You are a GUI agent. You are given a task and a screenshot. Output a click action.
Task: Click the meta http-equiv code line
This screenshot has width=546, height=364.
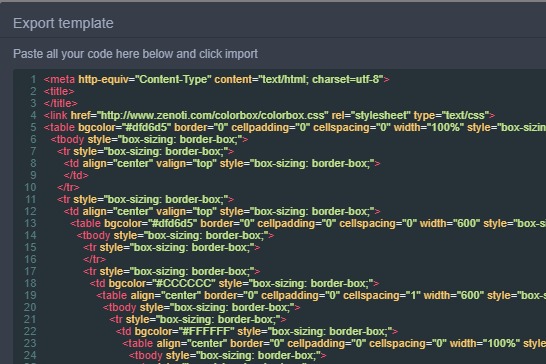(x=216, y=79)
